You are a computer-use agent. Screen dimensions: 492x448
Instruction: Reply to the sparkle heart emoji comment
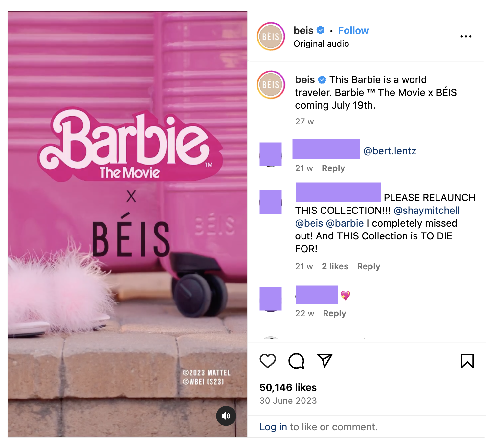click(x=334, y=313)
